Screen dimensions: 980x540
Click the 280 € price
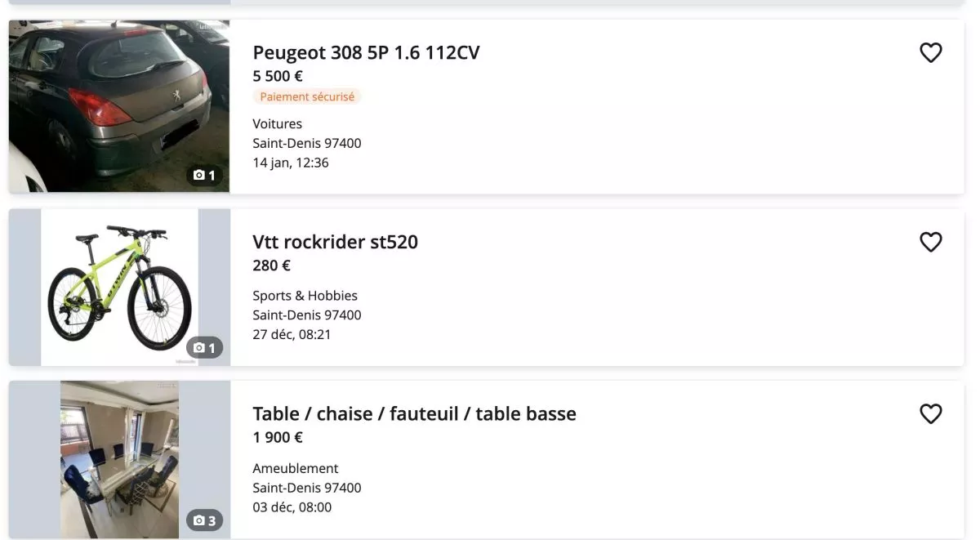pyautogui.click(x=272, y=266)
